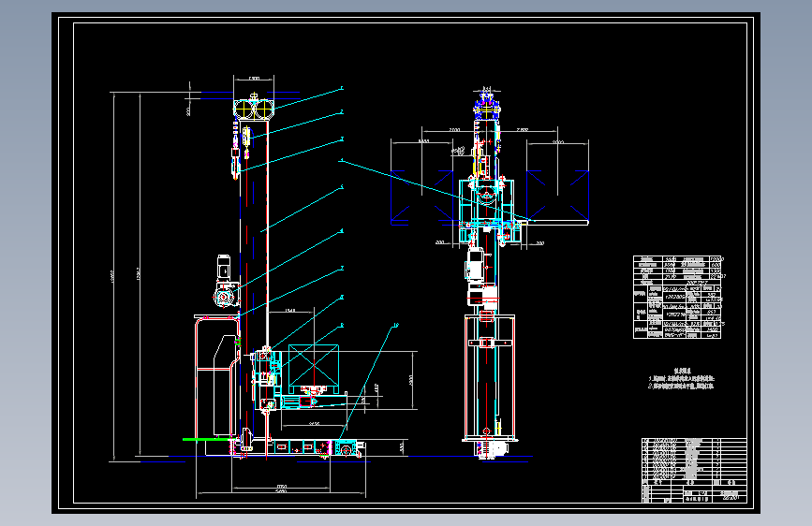Select the red-outlined operator cabin
Viewport: 812px width, 526px height.
[216, 378]
